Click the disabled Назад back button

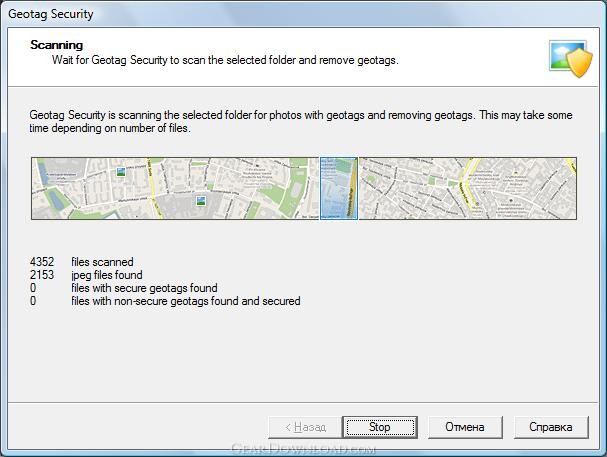(x=305, y=427)
